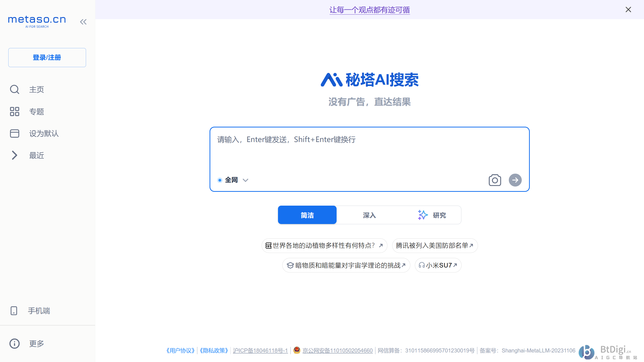Collapse the sidebar with the double-chevron icon
Image resolution: width=644 pixels, height=362 pixels.
tap(83, 22)
